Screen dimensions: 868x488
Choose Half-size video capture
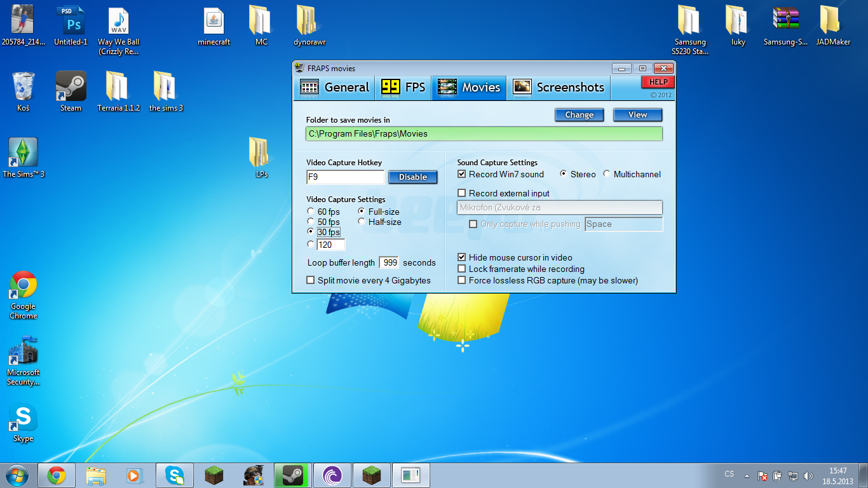[x=362, y=222]
